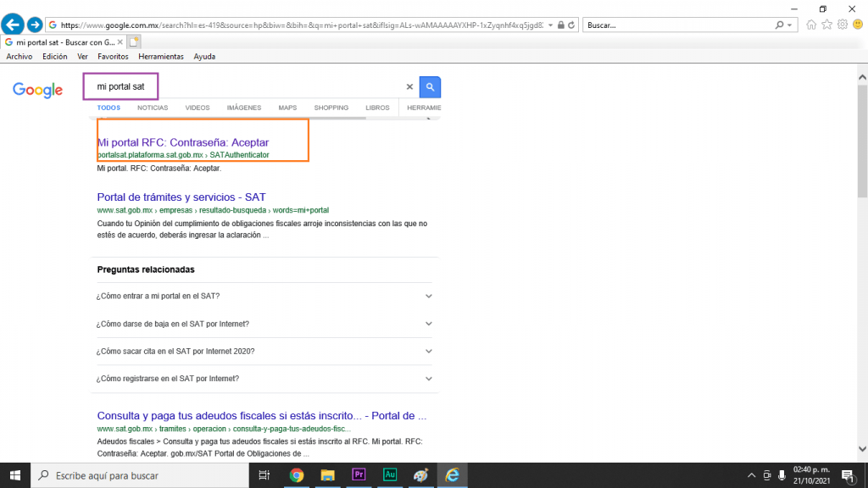Launch Google Chrome from taskbar

coord(296,475)
